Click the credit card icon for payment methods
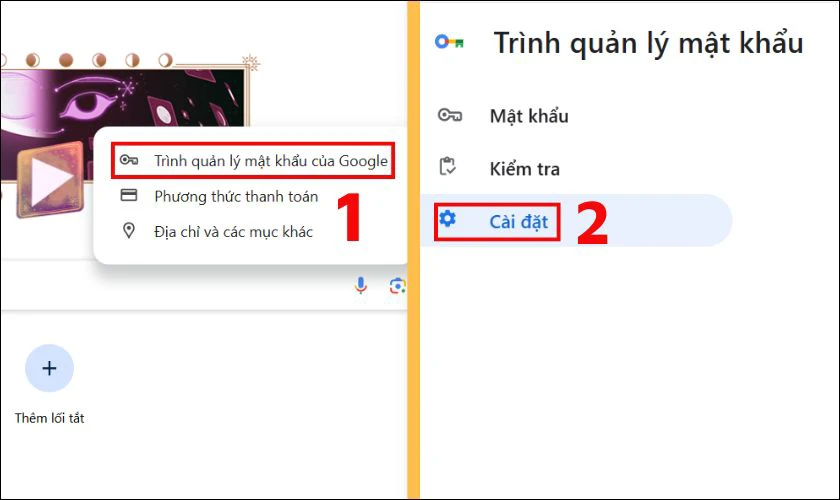 (128, 196)
